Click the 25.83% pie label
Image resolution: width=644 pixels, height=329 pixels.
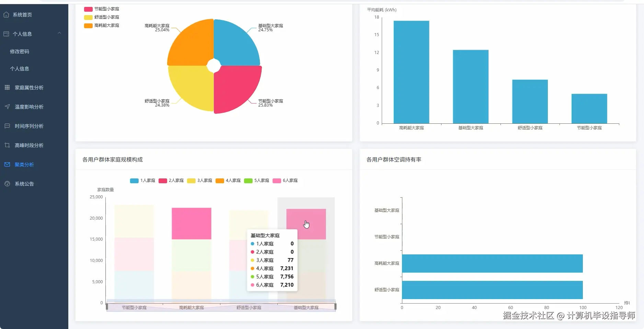point(265,105)
